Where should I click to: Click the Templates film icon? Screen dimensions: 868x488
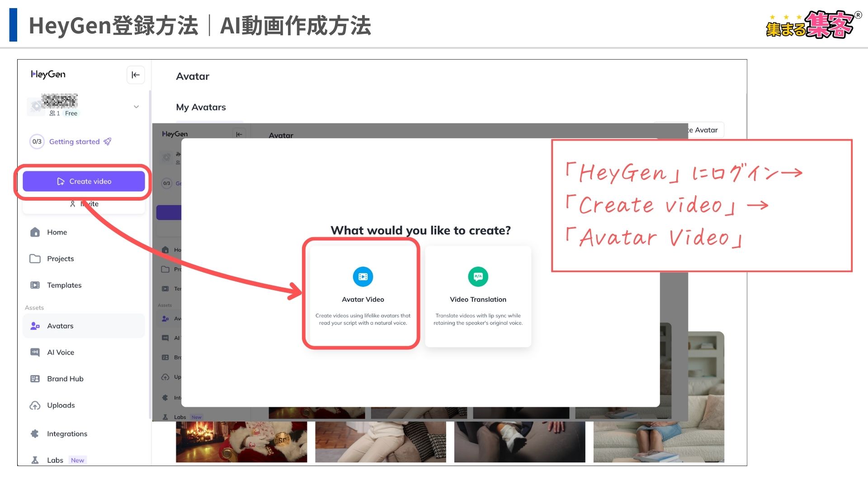coord(35,285)
